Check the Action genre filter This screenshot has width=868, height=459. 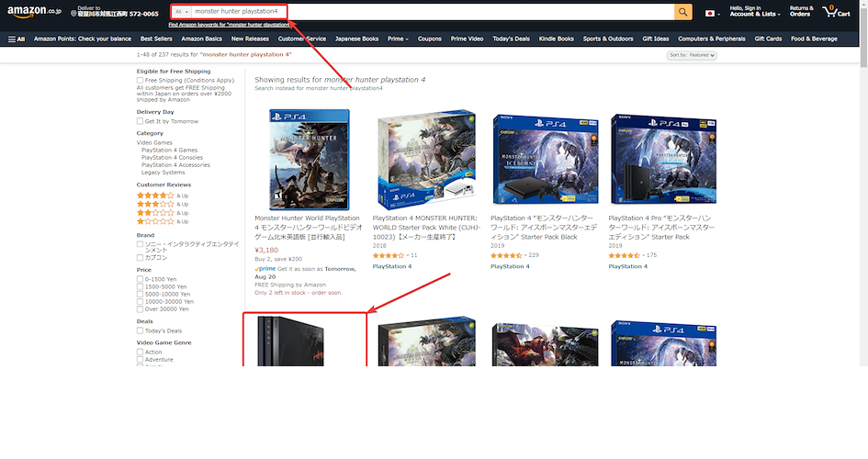(x=140, y=353)
